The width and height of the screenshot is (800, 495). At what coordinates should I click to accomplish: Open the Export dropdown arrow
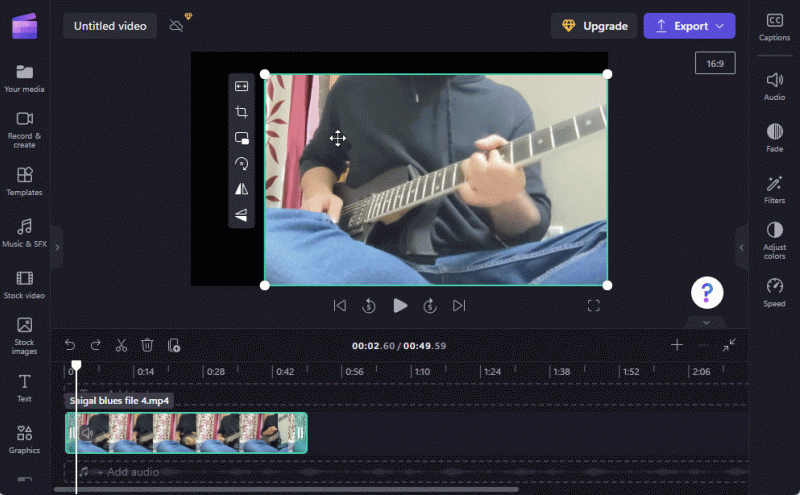(720, 26)
